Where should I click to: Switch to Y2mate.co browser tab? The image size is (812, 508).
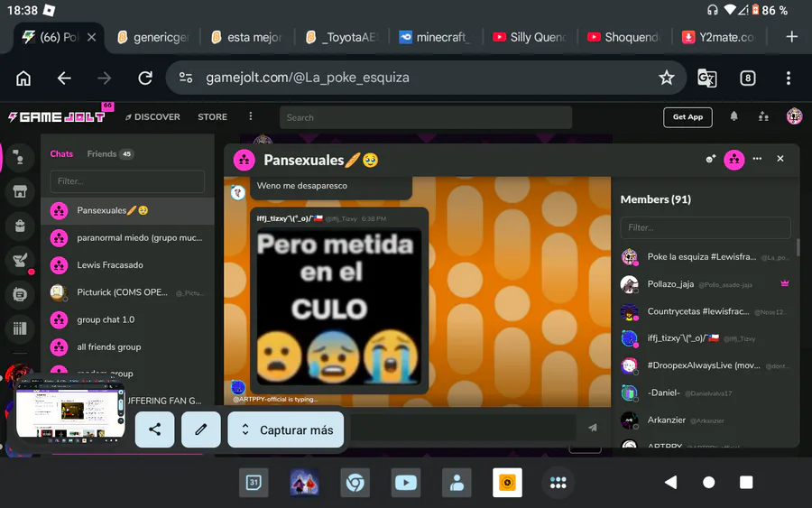pos(718,37)
